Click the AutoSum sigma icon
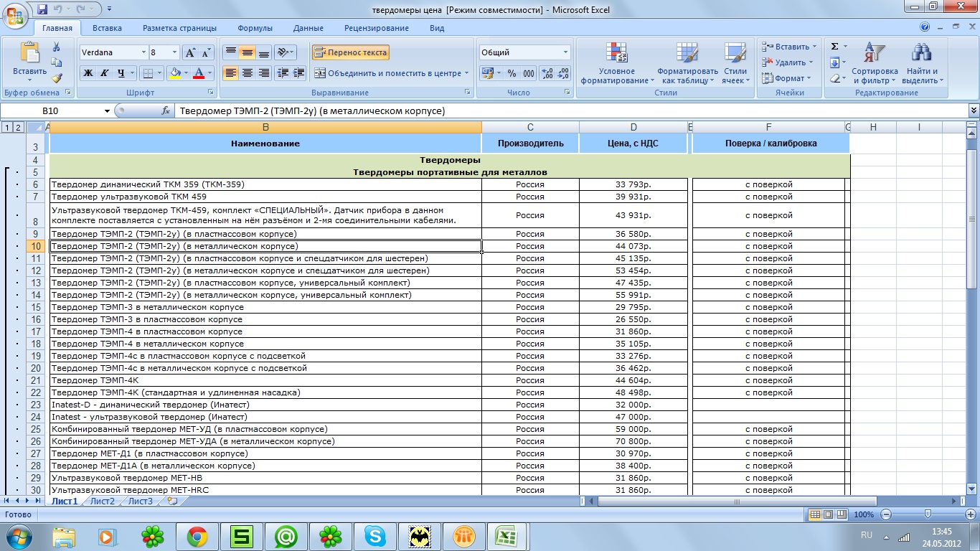 tap(835, 47)
